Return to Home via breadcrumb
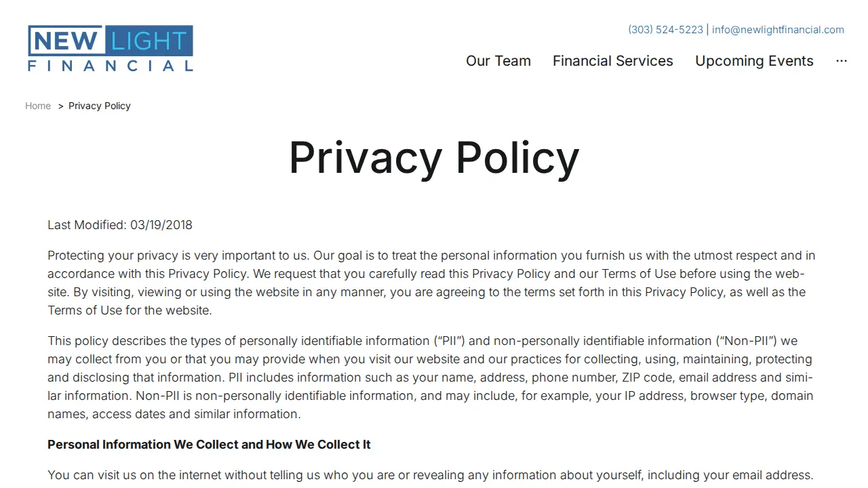Image resolution: width=868 pixels, height=488 pixels. click(38, 106)
